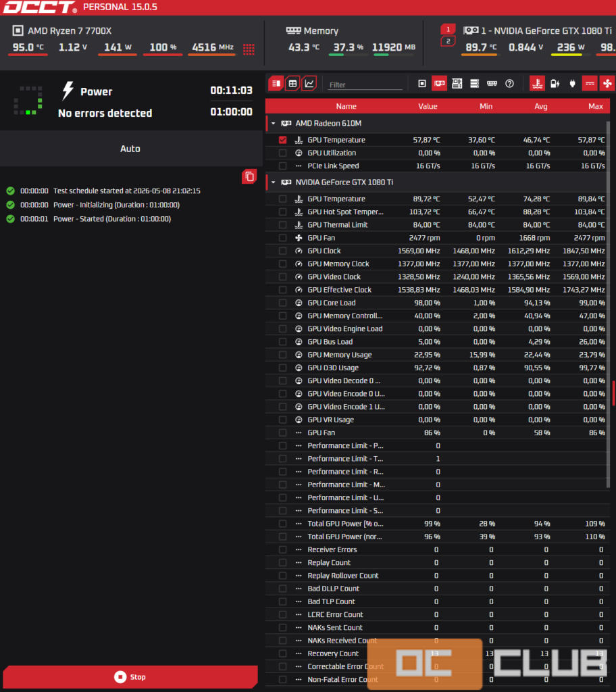
Task: Sort by the Value column header
Action: click(428, 106)
